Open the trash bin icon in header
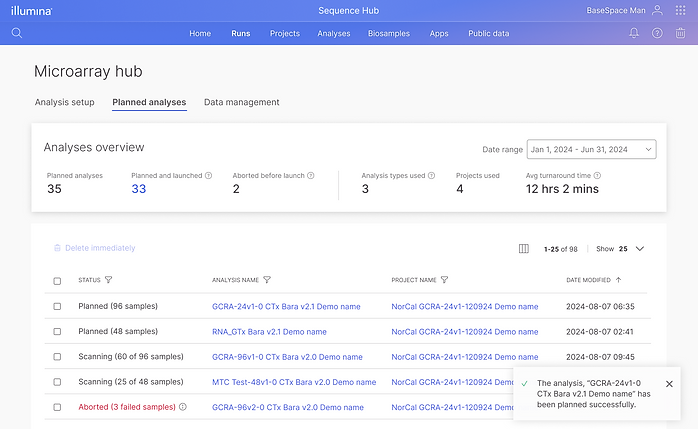 [x=681, y=33]
